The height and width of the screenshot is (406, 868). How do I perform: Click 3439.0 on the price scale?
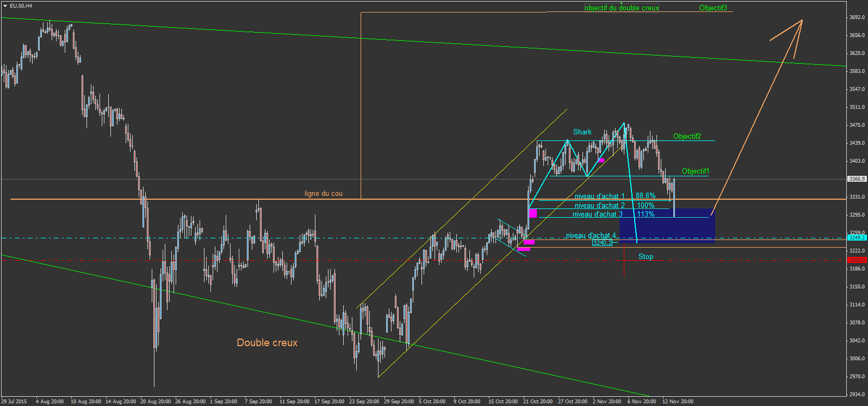pyautogui.click(x=857, y=143)
